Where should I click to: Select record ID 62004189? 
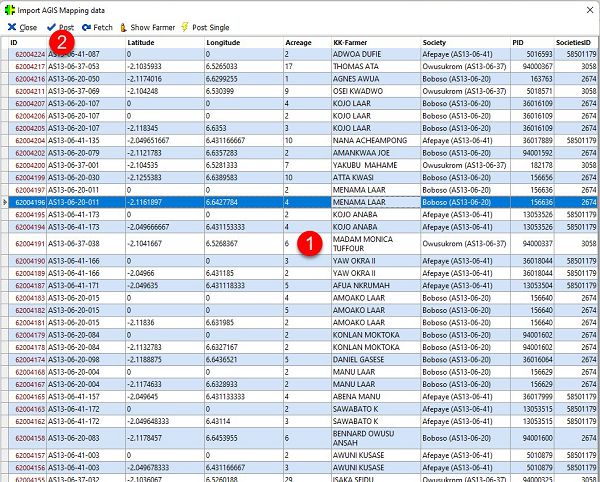pyautogui.click(x=28, y=273)
